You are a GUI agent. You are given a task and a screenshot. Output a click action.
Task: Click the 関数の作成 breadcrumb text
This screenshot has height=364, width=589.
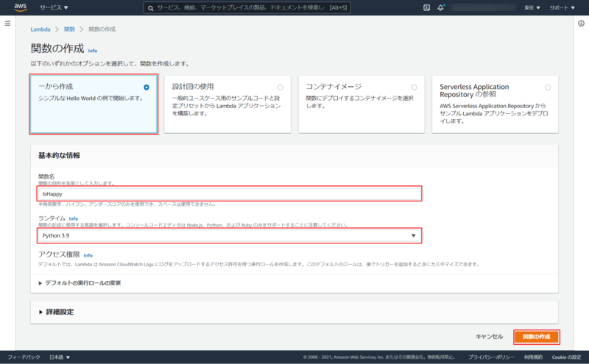102,29
